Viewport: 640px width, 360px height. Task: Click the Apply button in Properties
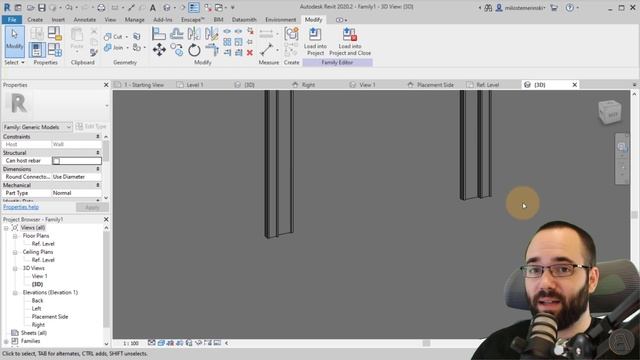[x=92, y=207]
